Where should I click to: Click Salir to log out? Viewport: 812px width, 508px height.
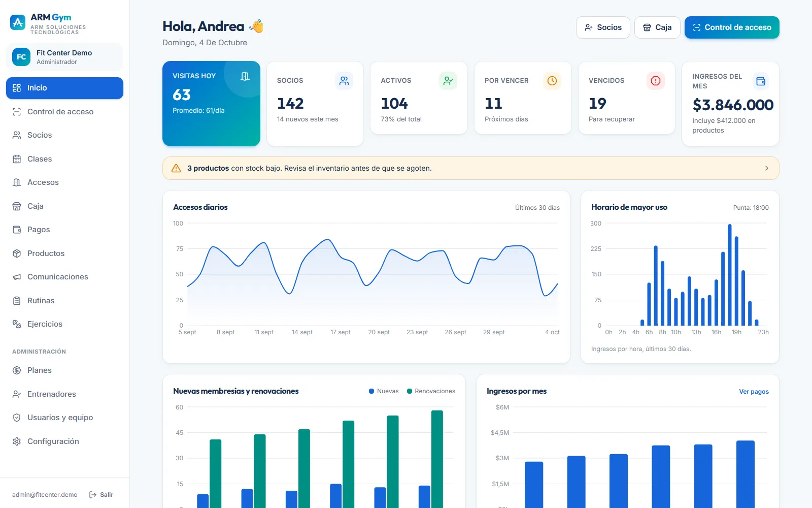(x=101, y=495)
